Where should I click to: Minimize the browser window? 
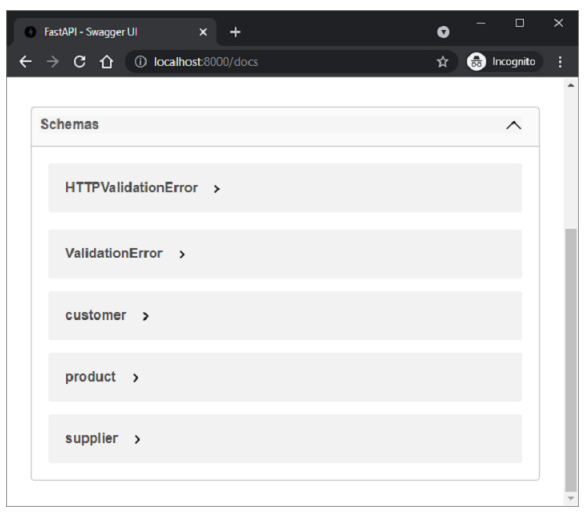(x=481, y=23)
